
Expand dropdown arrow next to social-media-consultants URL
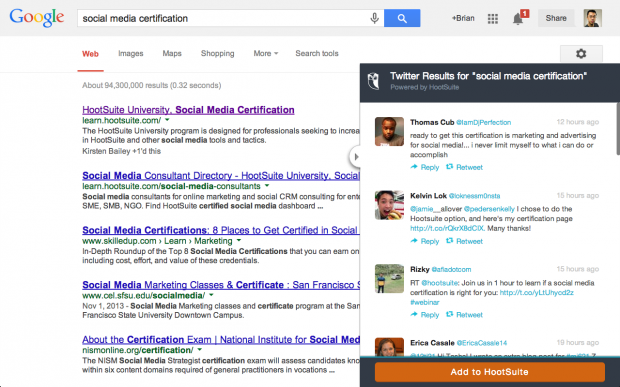click(x=267, y=185)
